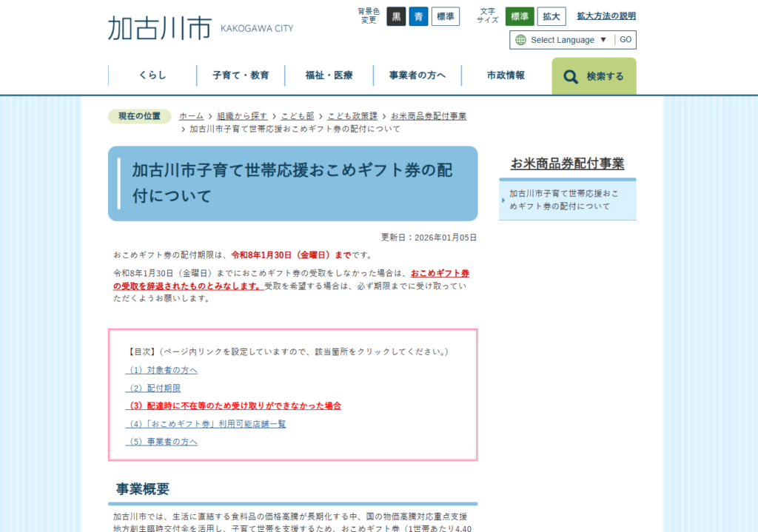The width and height of the screenshot is (758, 532).
Task: Open the 市政情報 navigation menu
Action: coord(506,75)
